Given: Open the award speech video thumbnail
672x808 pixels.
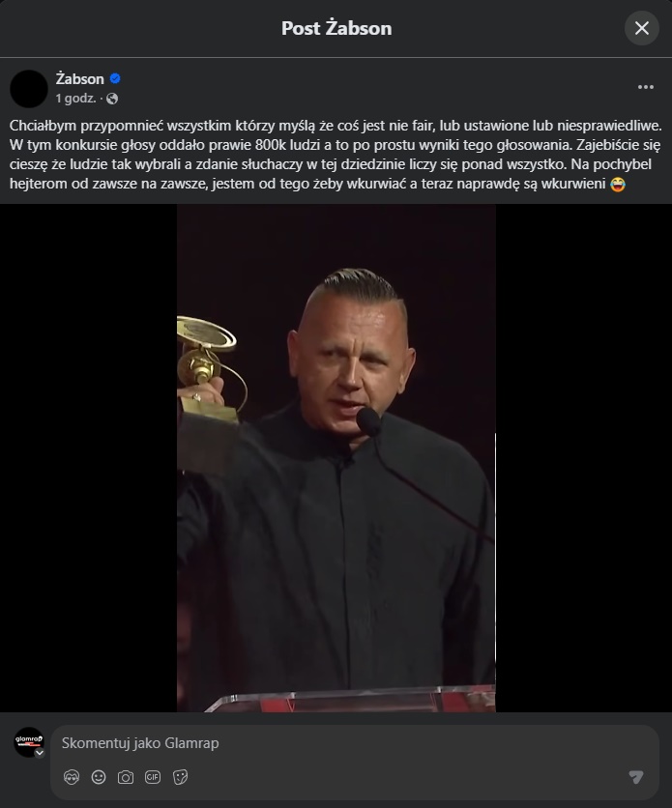Looking at the screenshot, I should [x=336, y=458].
